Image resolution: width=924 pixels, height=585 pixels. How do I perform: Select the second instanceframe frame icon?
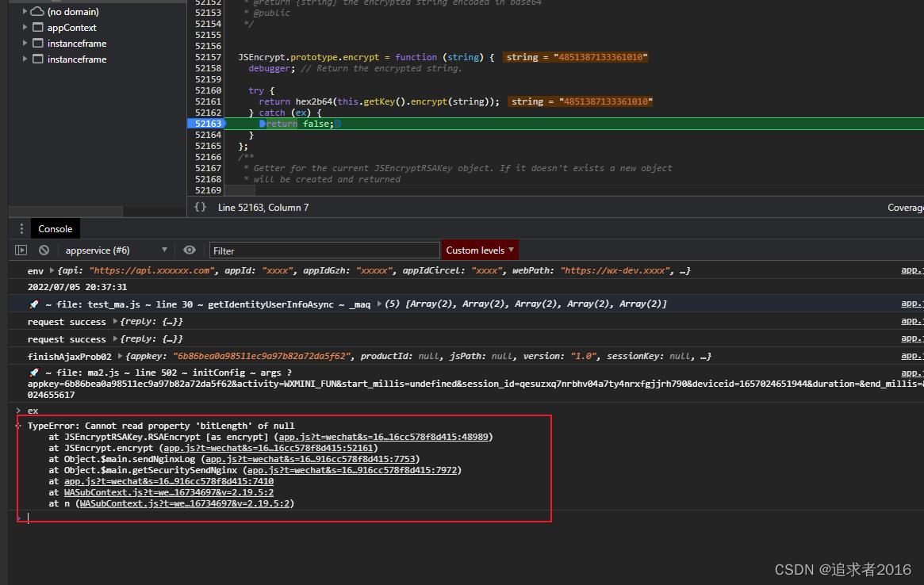coord(38,59)
